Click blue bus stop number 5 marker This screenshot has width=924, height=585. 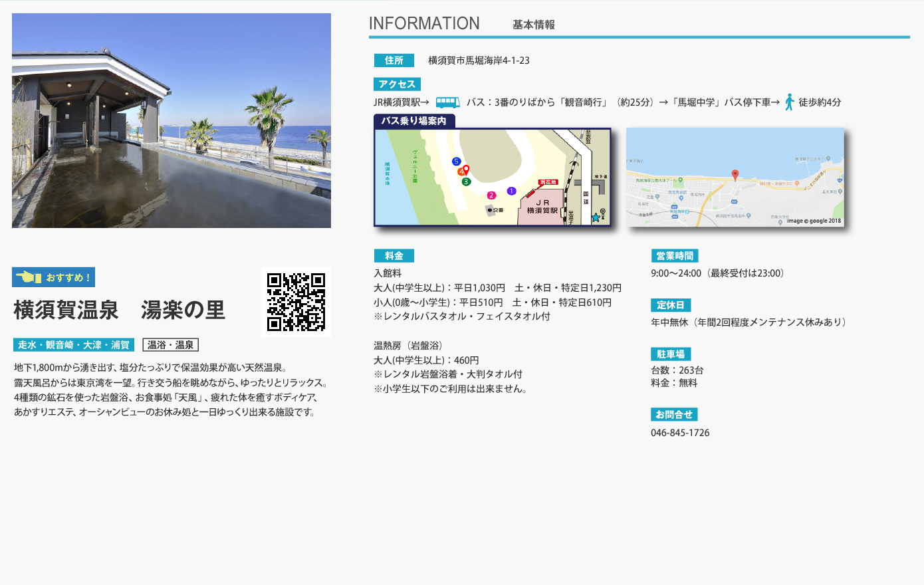pyautogui.click(x=456, y=162)
